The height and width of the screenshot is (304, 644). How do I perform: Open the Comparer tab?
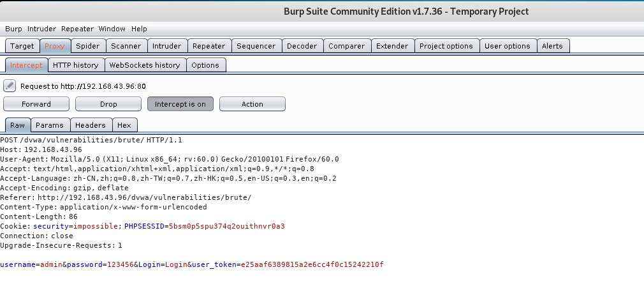pyautogui.click(x=347, y=46)
